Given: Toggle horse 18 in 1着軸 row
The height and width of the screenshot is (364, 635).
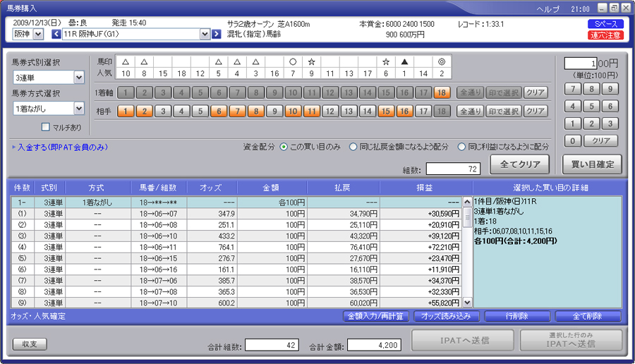Looking at the screenshot, I should (x=442, y=92).
